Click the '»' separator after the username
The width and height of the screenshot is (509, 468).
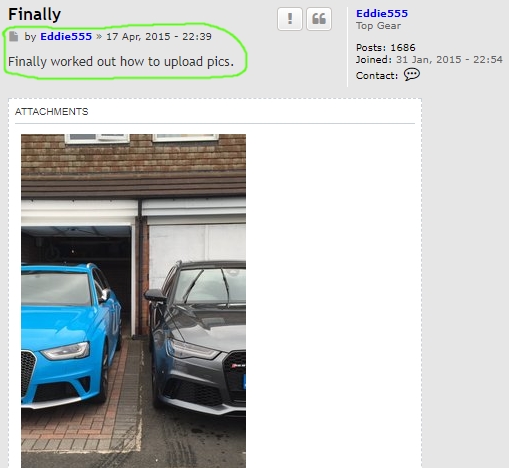99,36
